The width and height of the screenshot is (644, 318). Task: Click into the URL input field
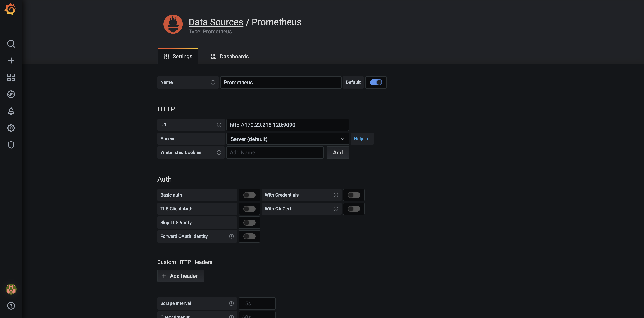click(287, 125)
